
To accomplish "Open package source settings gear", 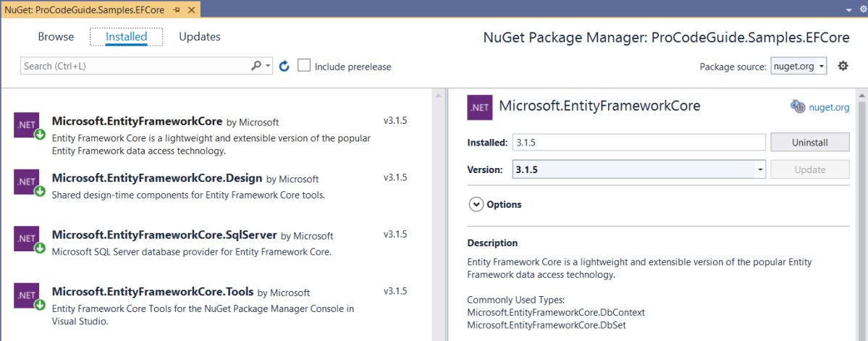I will pyautogui.click(x=843, y=66).
